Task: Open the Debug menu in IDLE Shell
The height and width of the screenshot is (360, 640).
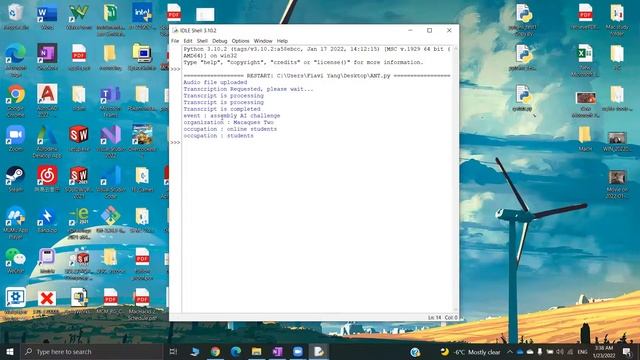Action: [220, 41]
